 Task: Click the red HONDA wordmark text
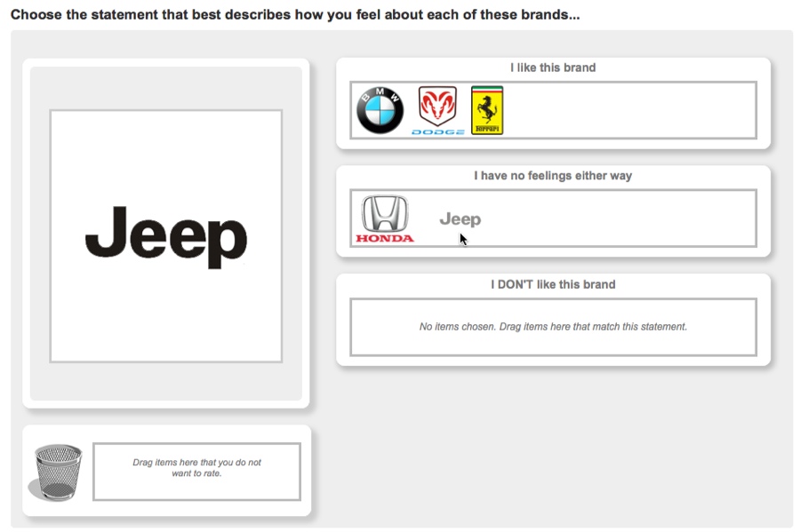point(385,238)
